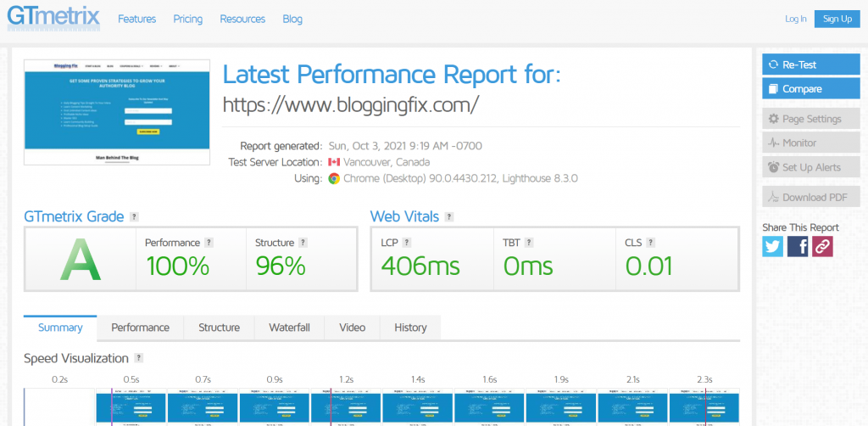
Task: Open the Waterfall tab
Action: point(289,328)
